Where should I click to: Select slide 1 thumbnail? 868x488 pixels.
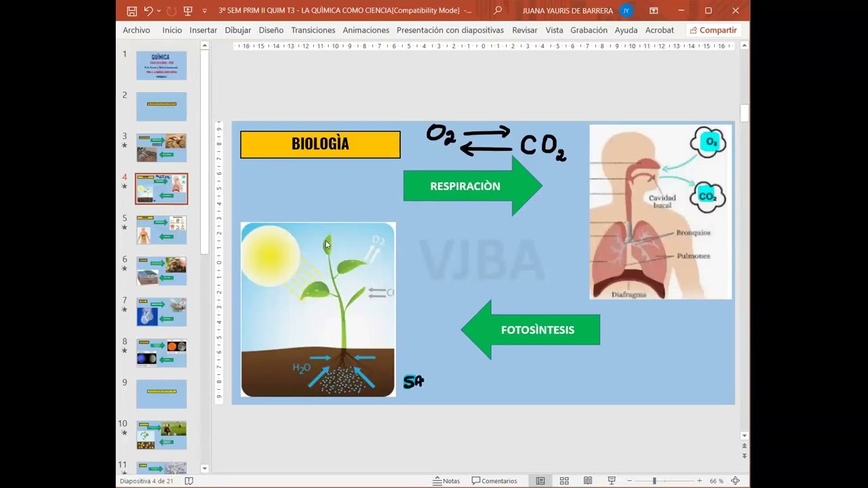(161, 66)
